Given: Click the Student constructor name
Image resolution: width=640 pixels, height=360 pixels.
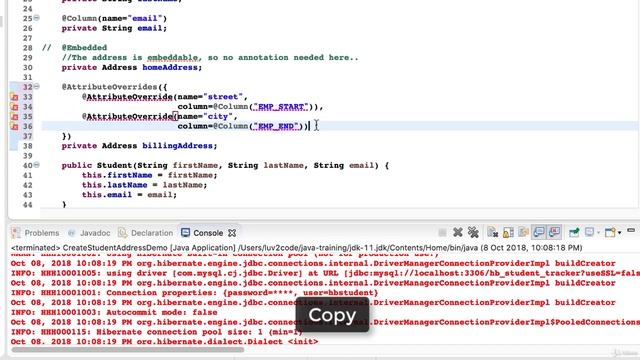Looking at the screenshot, I should click(114, 165).
